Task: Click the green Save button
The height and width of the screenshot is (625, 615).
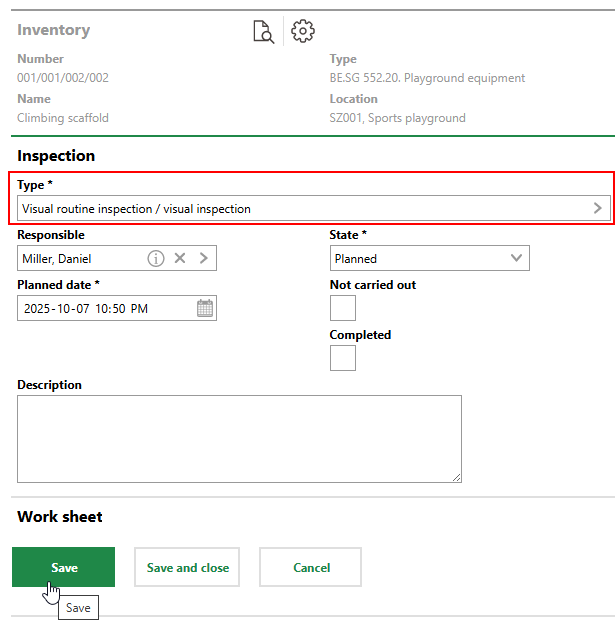Action: (63, 567)
